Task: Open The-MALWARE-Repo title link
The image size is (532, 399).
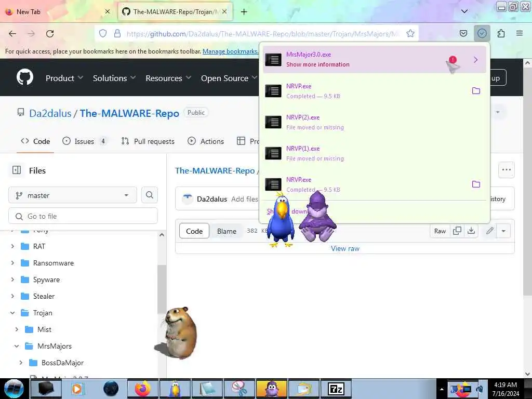Action: pos(129,113)
